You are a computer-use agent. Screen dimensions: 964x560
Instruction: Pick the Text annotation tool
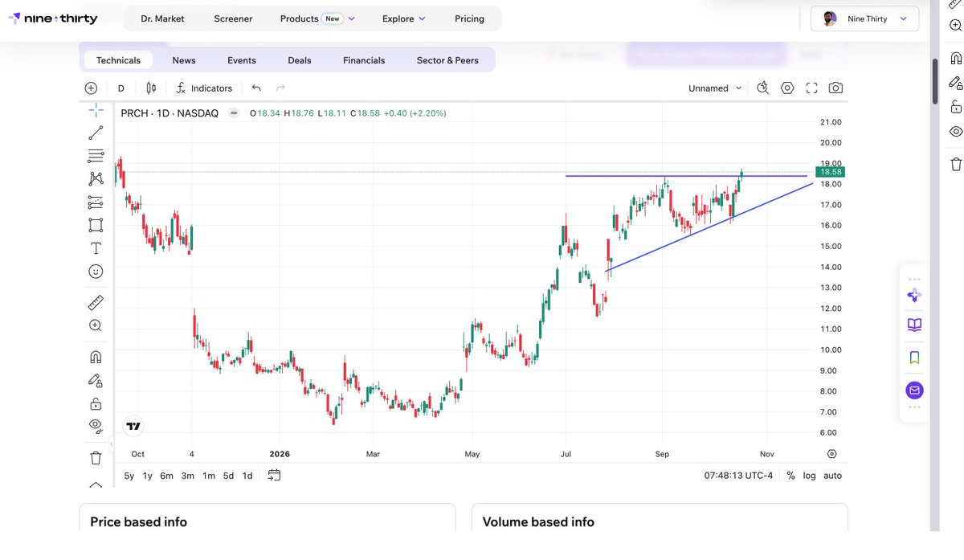[96, 248]
